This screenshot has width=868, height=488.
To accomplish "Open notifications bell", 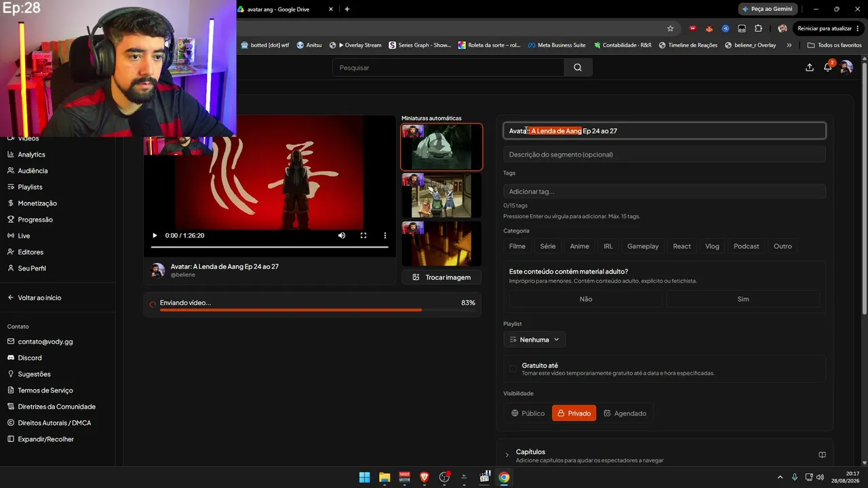I will point(828,67).
